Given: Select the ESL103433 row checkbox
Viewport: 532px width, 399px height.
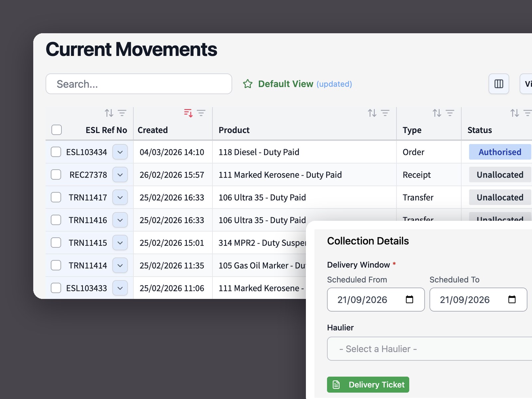Looking at the screenshot, I should tap(56, 288).
